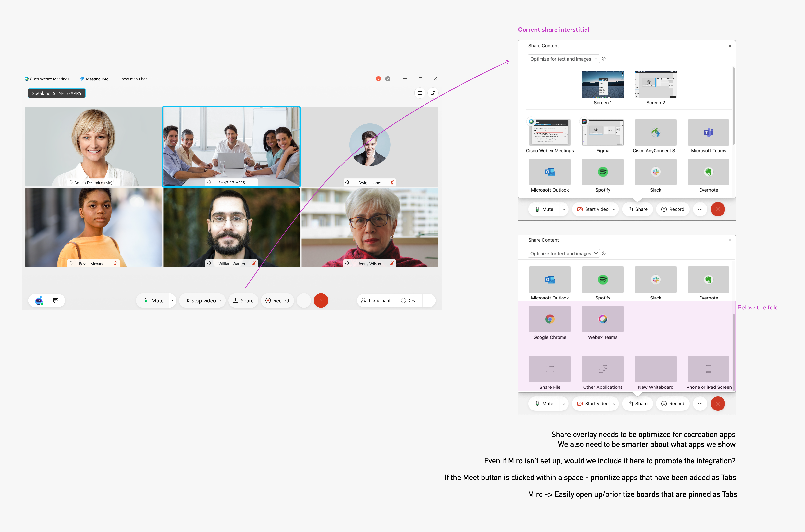Select Spotify app in top share panel
This screenshot has height=532, width=805.
pos(602,172)
